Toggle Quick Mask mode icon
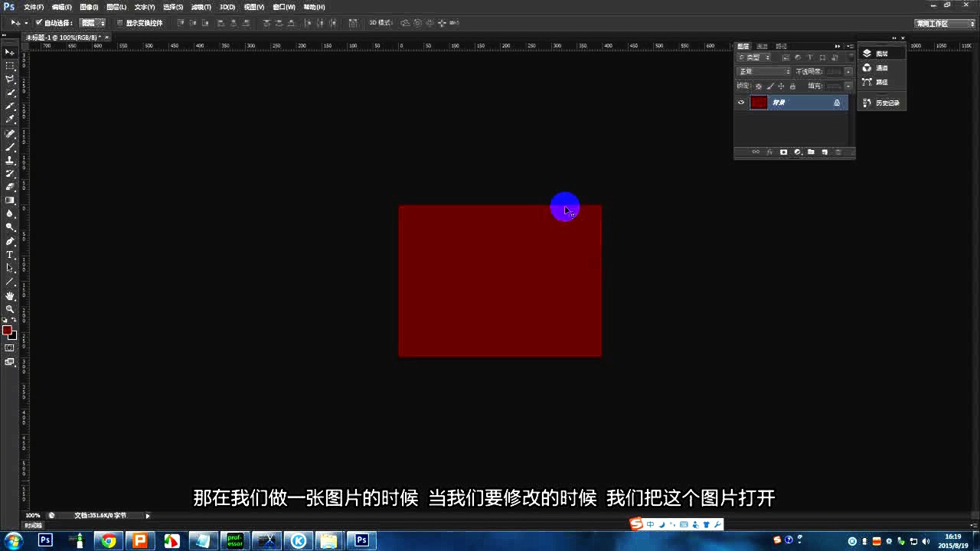This screenshot has height=551, width=980. pos(10,347)
